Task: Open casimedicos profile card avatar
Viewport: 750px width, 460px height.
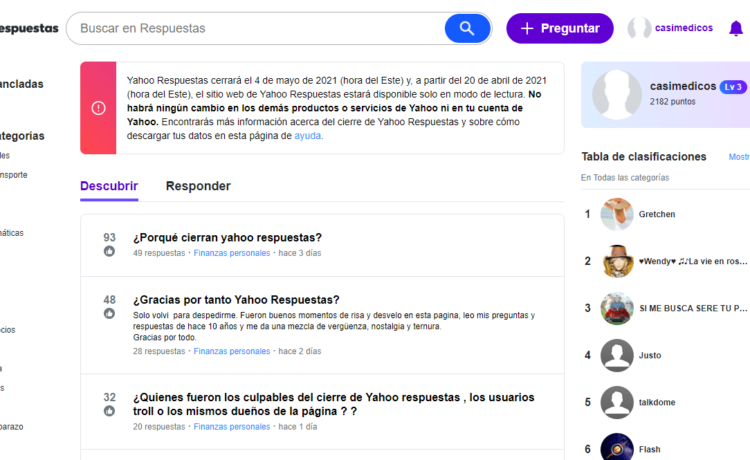Action: pos(617,95)
